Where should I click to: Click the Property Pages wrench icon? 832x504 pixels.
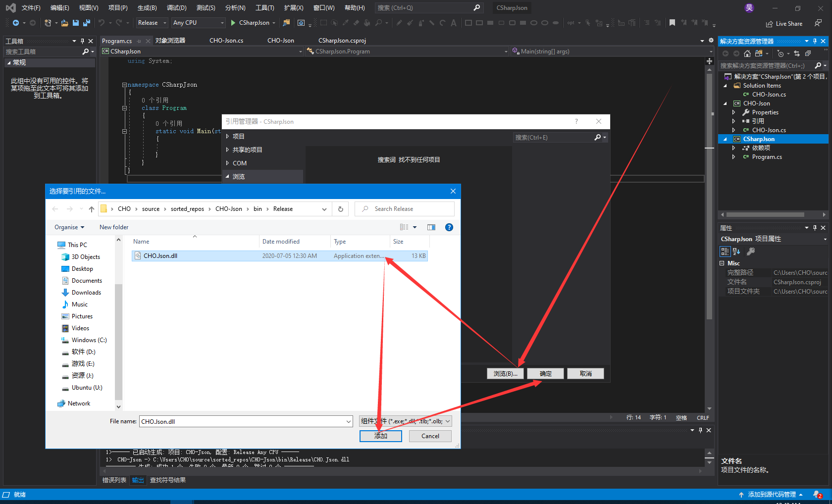pos(751,252)
